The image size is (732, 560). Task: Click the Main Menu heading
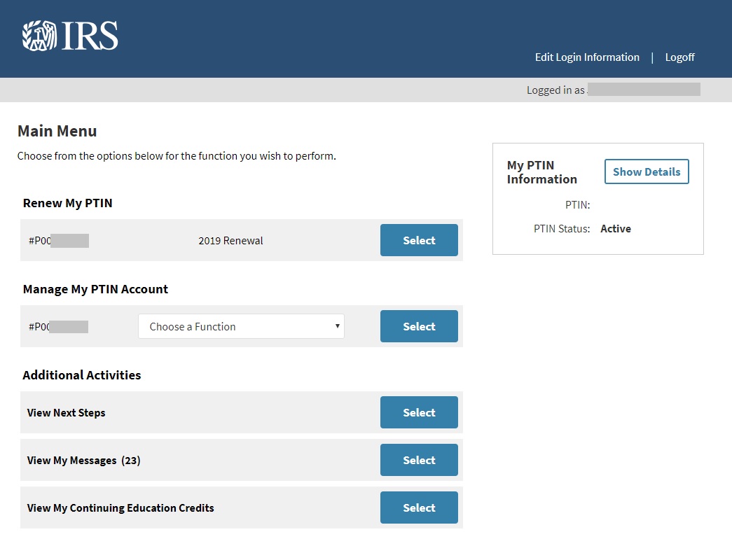coord(57,131)
